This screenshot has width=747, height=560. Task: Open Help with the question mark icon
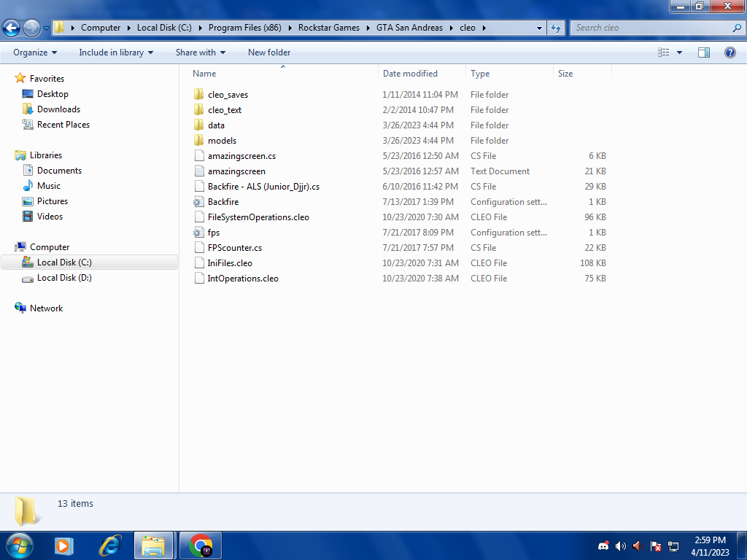click(x=729, y=52)
